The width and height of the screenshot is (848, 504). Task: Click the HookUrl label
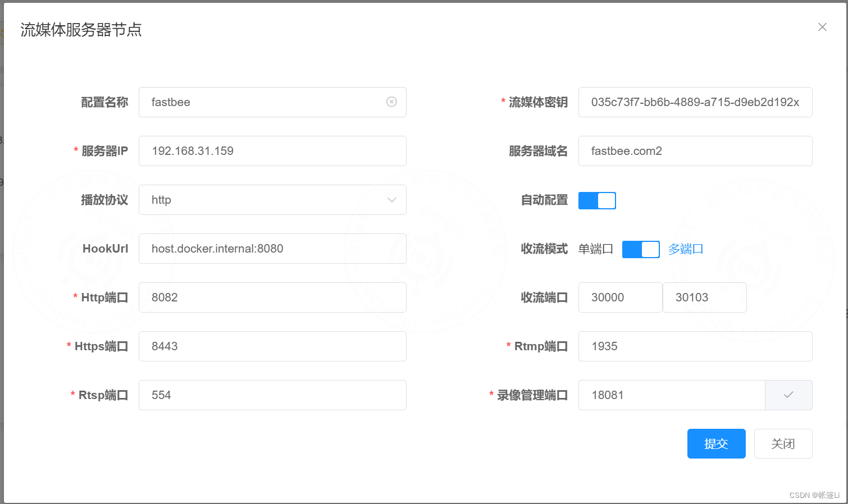(106, 249)
